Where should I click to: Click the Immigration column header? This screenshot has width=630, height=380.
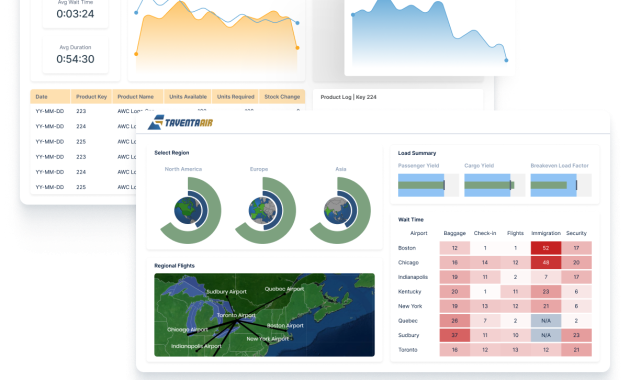click(x=546, y=233)
